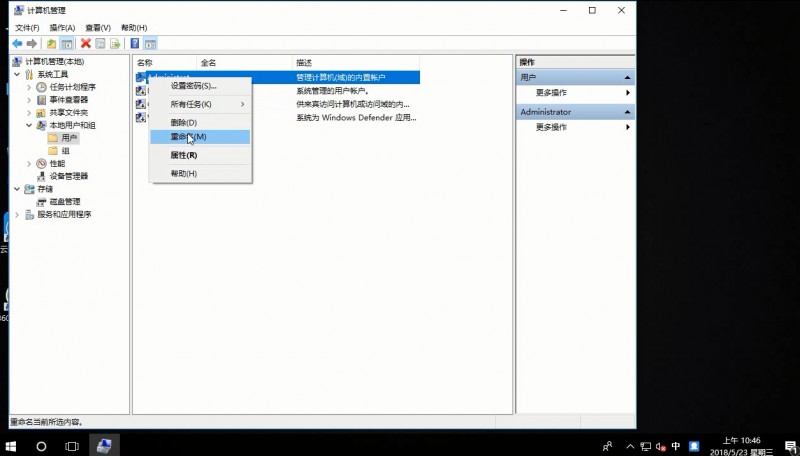Click Computer Management icon on taskbar
The width and height of the screenshot is (800, 456).
pos(104,446)
